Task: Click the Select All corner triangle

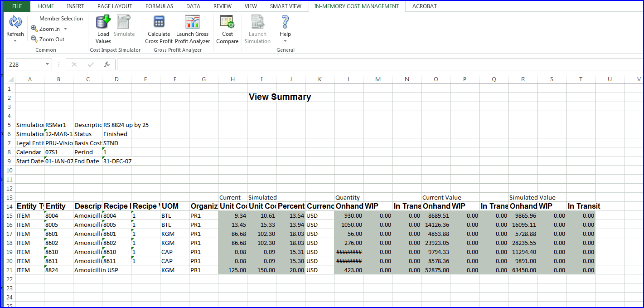Action: pos(10,79)
